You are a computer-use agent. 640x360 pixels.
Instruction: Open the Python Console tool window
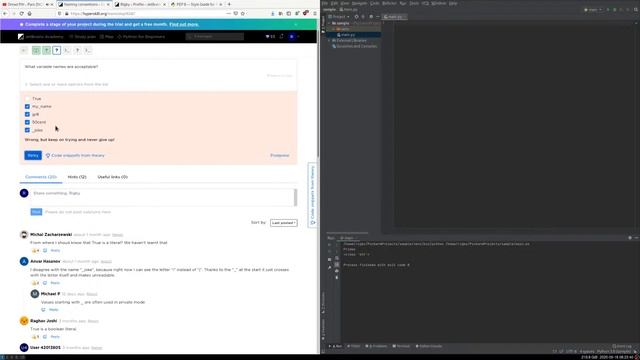[x=429, y=346]
